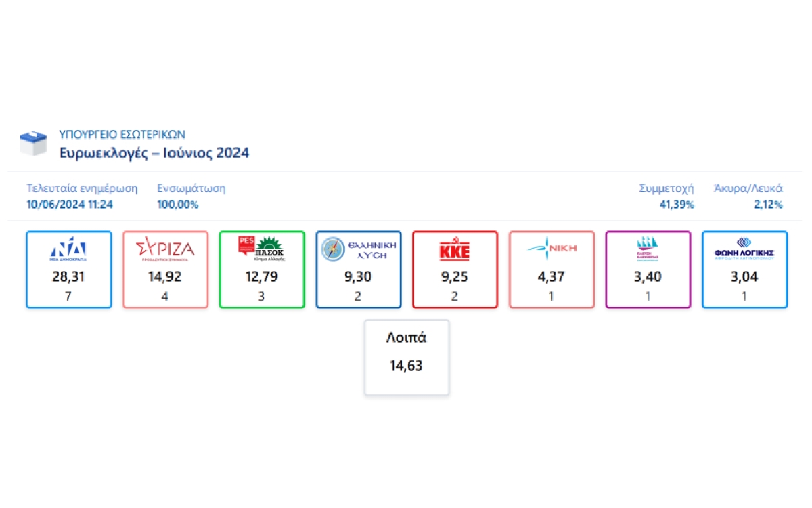
Task: Open the KKE party logo
Action: 455,250
